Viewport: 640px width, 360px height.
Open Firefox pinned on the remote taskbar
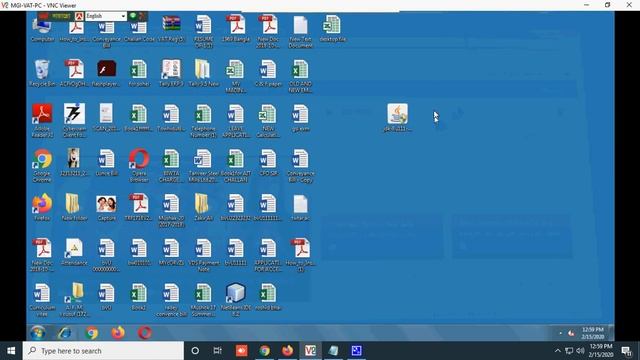click(x=118, y=333)
